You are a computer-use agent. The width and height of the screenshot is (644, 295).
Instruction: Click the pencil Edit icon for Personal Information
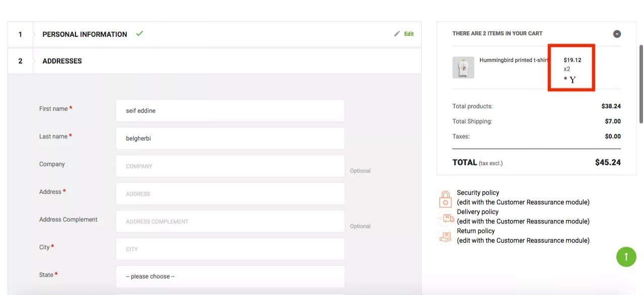[x=397, y=34]
